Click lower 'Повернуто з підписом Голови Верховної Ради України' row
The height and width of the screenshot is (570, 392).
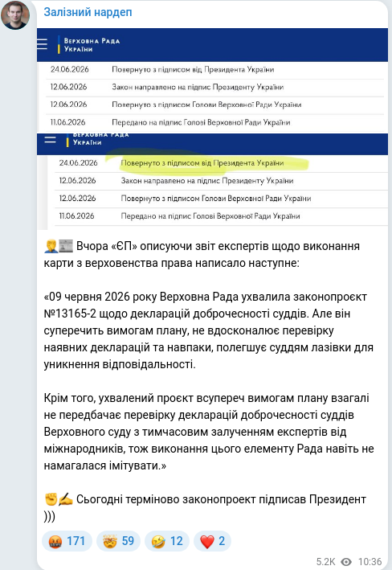pos(221,199)
